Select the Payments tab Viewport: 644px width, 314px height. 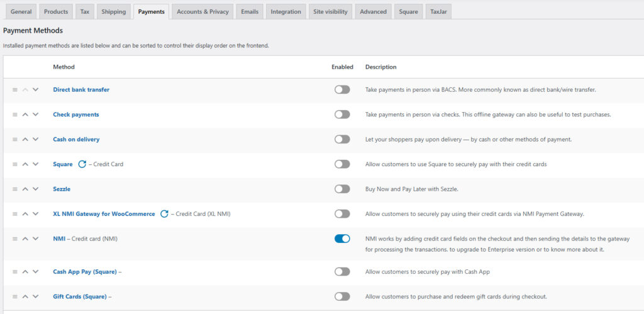pyautogui.click(x=151, y=11)
